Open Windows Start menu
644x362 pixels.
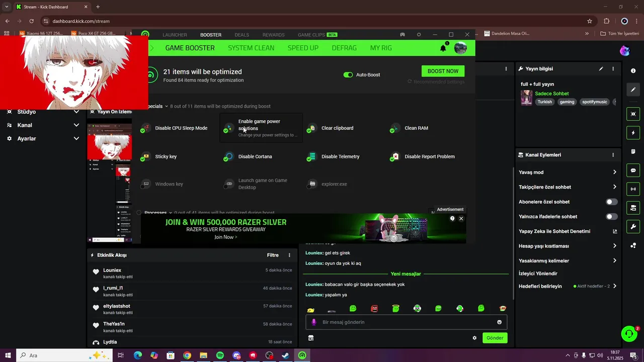[x=8, y=355]
